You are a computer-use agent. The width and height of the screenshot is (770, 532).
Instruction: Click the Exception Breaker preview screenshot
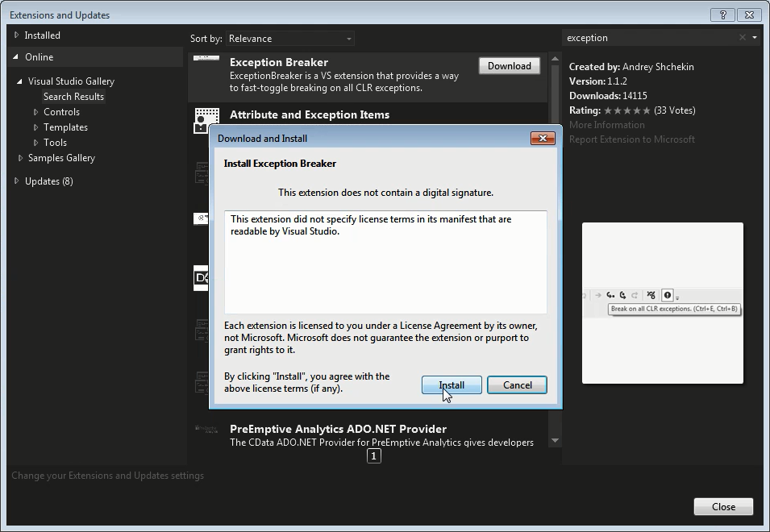tap(663, 303)
